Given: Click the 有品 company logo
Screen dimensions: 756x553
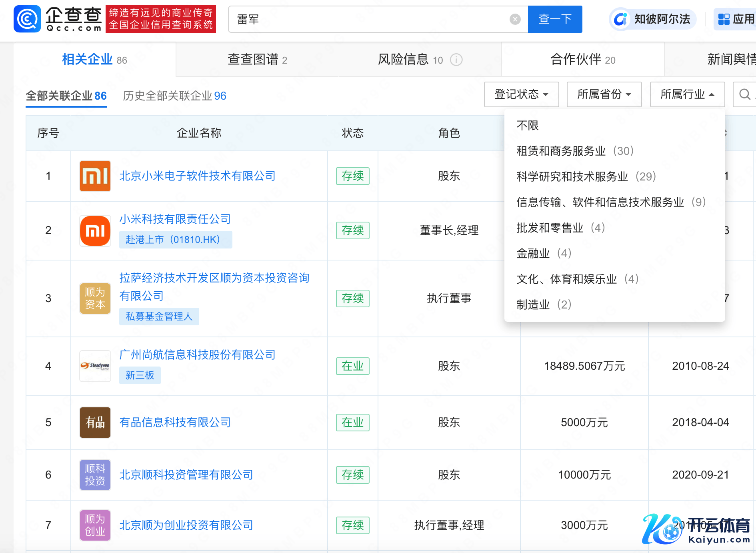Looking at the screenshot, I should click(x=95, y=423).
